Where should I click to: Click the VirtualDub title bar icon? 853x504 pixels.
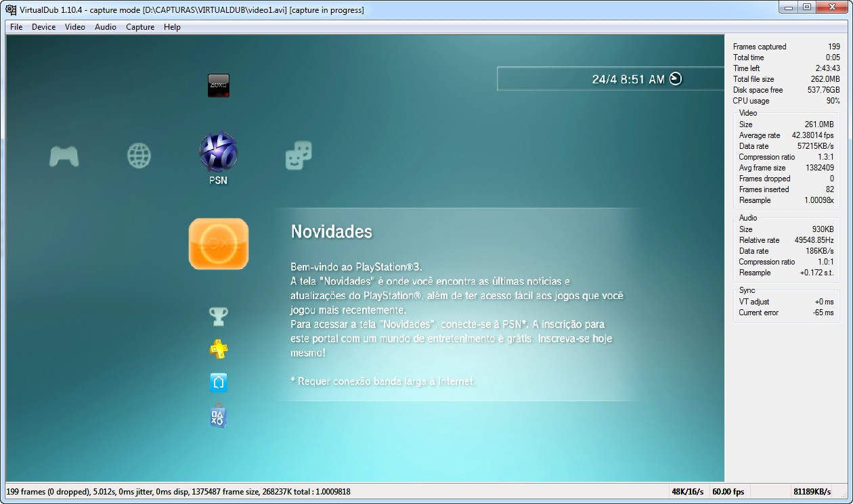(11, 9)
